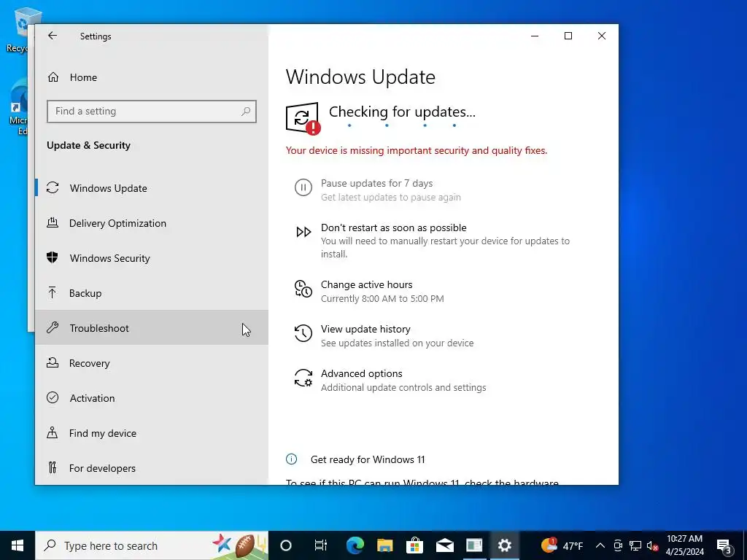Click the Backup upload arrow icon
This screenshot has width=747, height=560.
[53, 292]
